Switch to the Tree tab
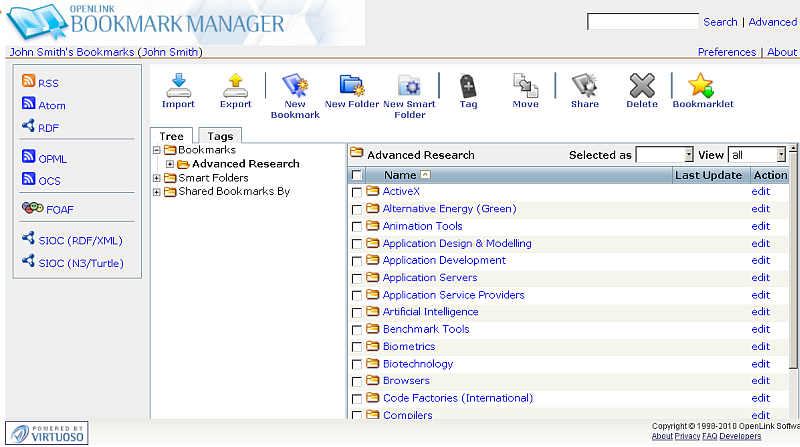Viewport: 800px width, 447px height. point(171,137)
